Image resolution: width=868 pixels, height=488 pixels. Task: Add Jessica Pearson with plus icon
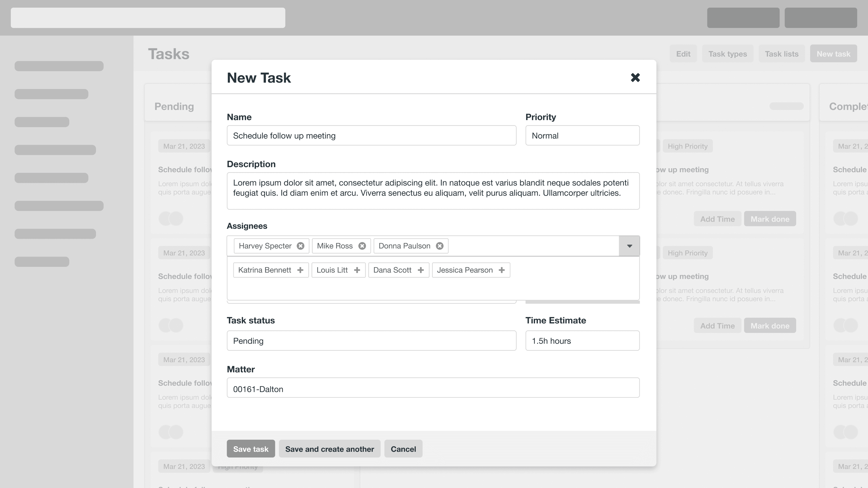tap(501, 270)
